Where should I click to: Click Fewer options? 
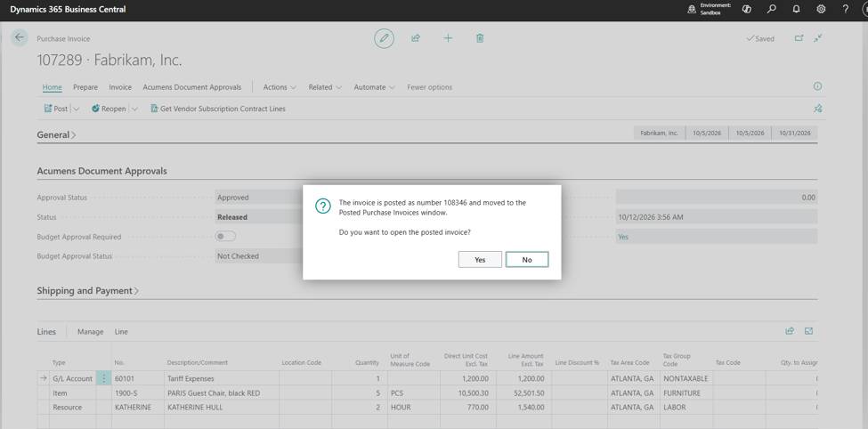[x=430, y=87]
